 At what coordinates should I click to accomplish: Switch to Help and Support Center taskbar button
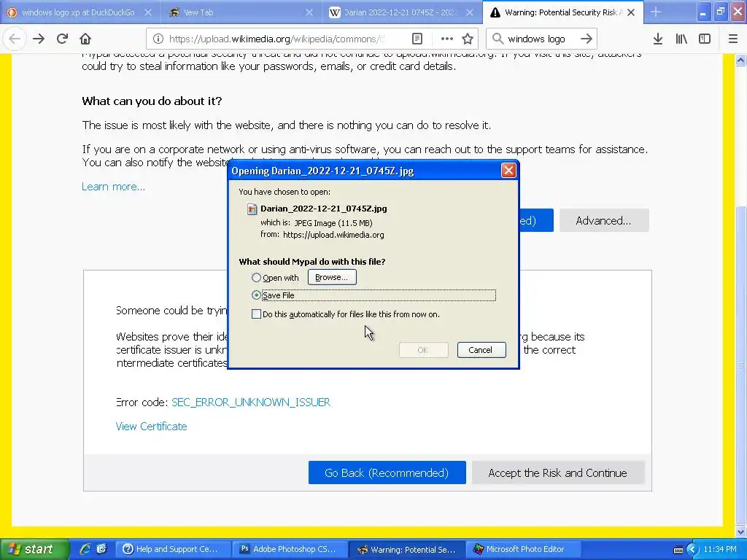(x=174, y=549)
